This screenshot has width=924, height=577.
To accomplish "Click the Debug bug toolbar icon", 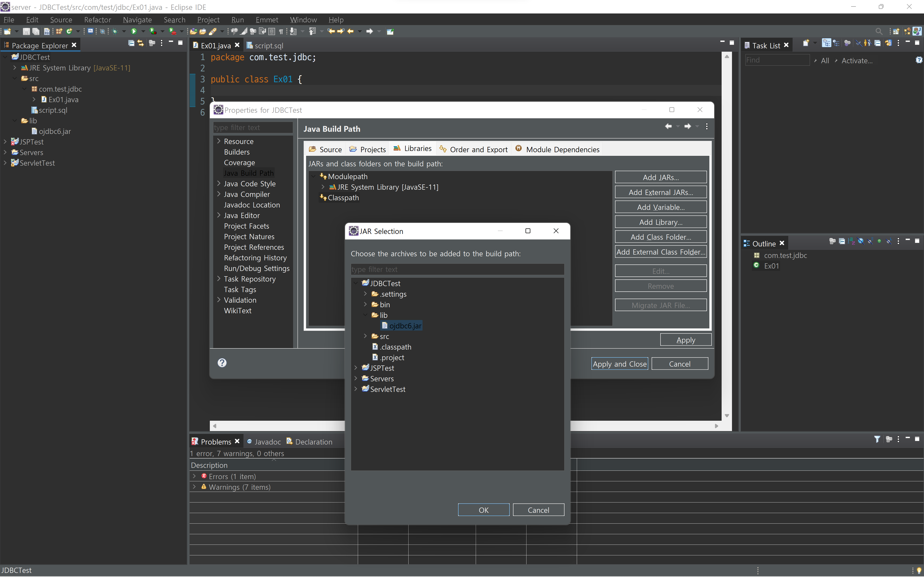I will (115, 31).
